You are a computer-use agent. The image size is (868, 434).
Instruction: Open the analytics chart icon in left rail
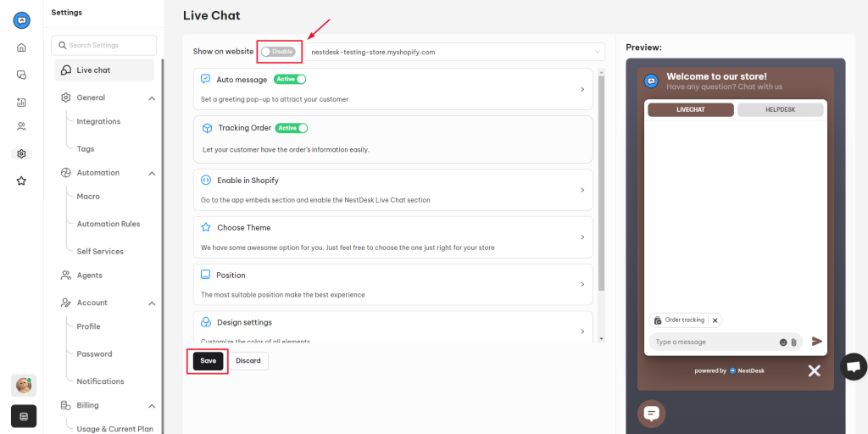(x=21, y=102)
